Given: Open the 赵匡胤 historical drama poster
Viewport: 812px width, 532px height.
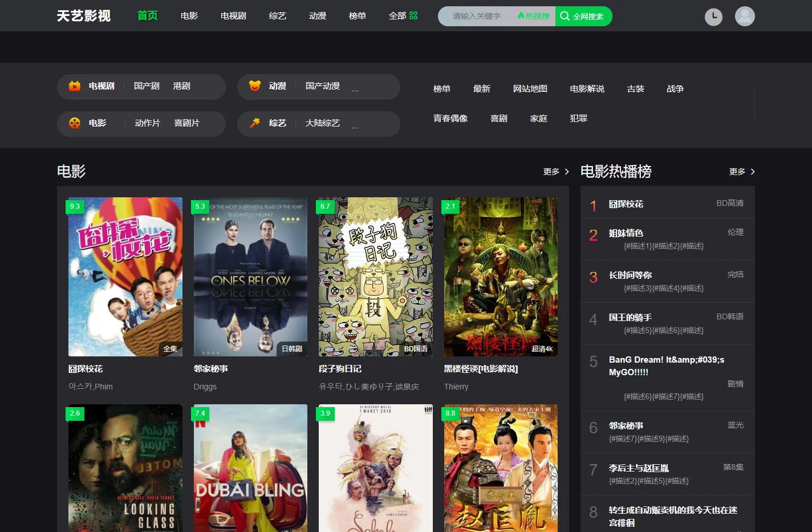Looking at the screenshot, I should pos(501,468).
